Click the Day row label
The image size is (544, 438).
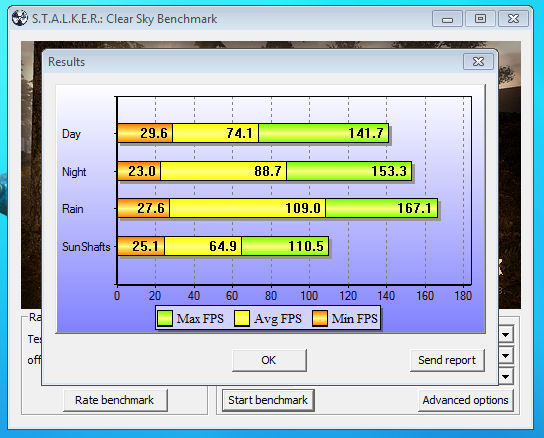click(71, 134)
